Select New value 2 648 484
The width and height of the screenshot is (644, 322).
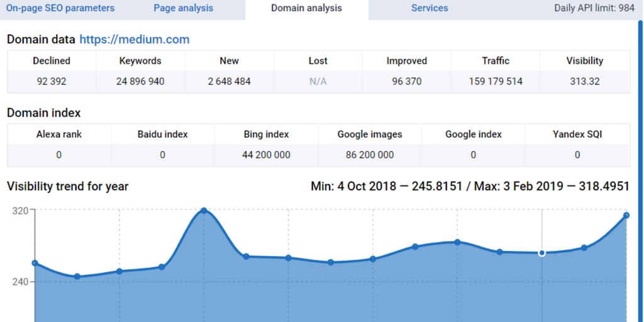click(x=229, y=81)
